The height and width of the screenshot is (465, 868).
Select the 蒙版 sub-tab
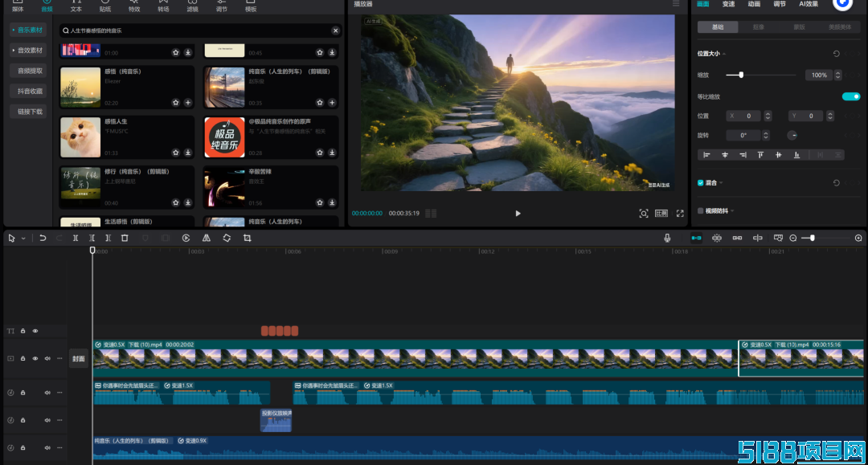799,27
